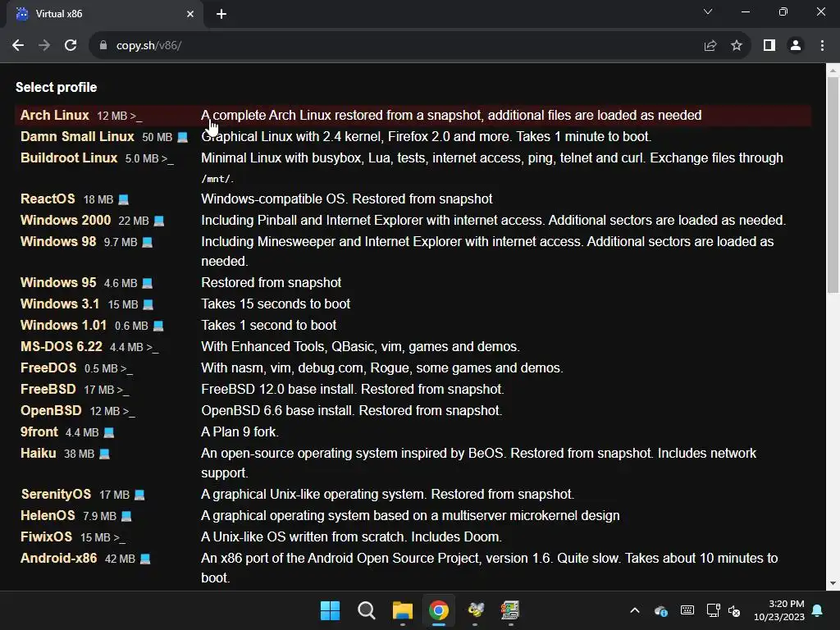Screen dimensions: 840x630
Task: Click the graphical icon beside ReactOS
Action: pyautogui.click(x=123, y=199)
